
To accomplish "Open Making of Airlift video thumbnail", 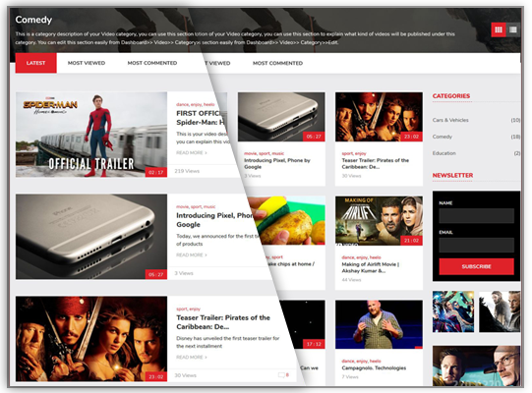I will pyautogui.click(x=379, y=221).
